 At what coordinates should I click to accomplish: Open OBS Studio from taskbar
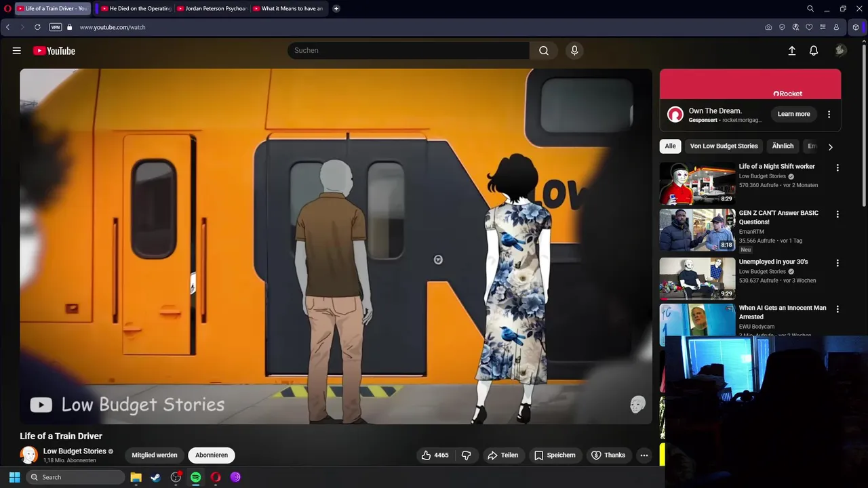coord(176,477)
